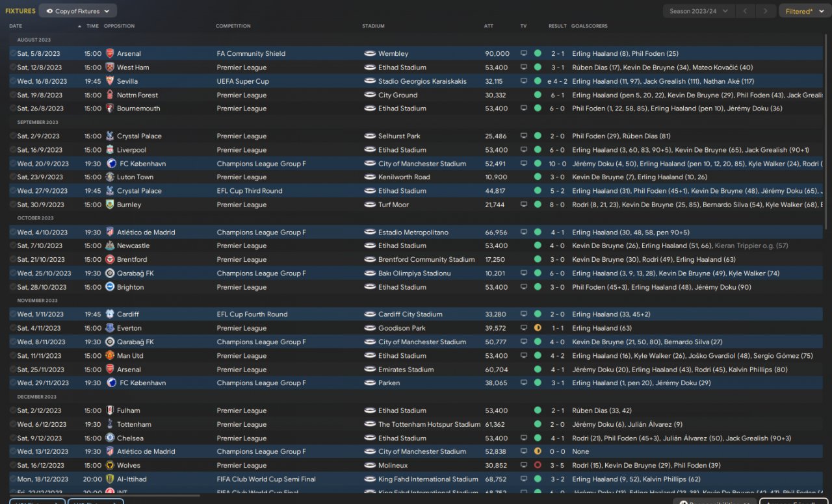Open the Season 2023/24 dropdown
Screen dimensions: 832x504
pyautogui.click(x=699, y=11)
